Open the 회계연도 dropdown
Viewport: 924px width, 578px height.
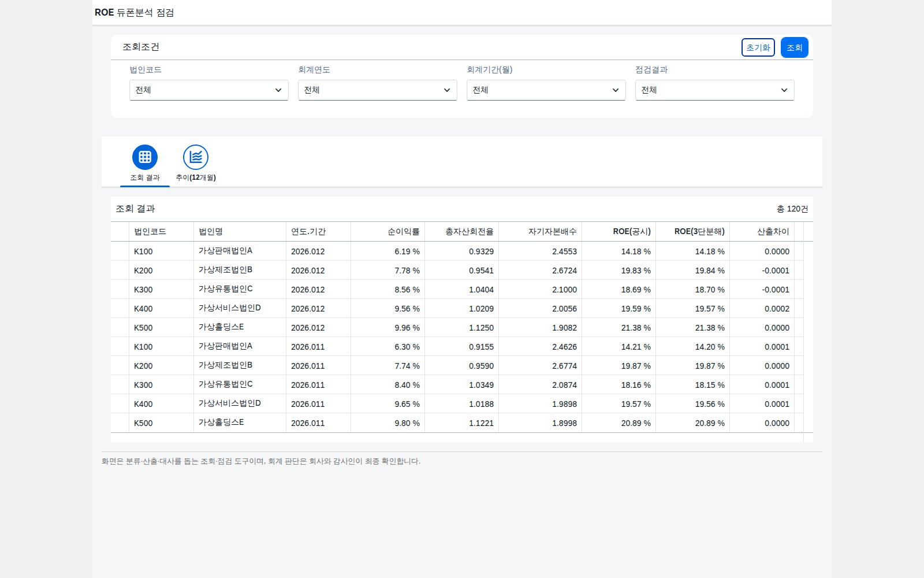pyautogui.click(x=378, y=90)
